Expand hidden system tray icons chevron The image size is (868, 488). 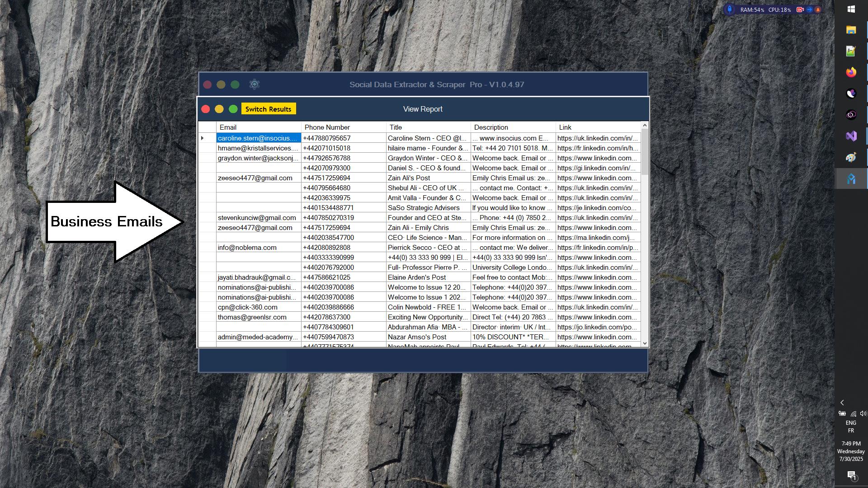(842, 403)
